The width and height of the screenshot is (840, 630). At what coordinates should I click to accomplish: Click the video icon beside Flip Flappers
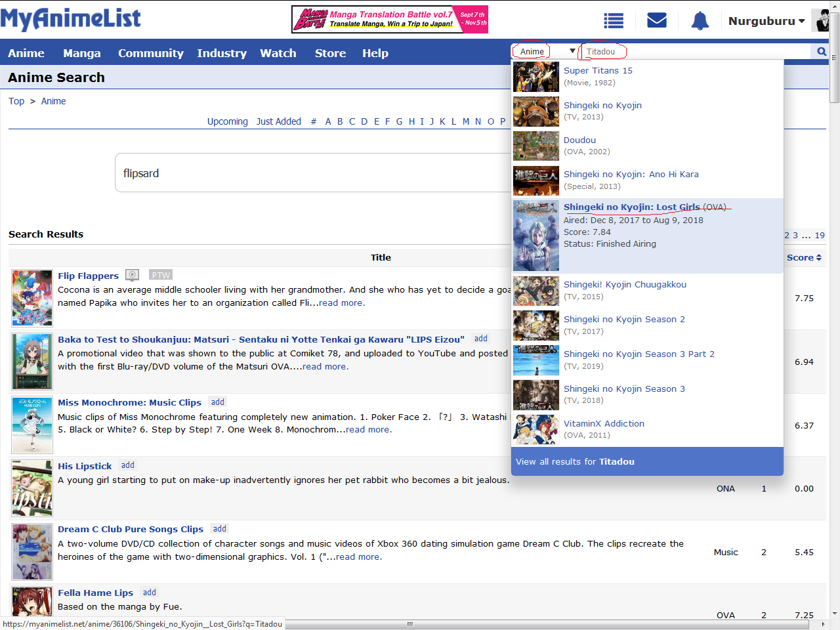(133, 275)
